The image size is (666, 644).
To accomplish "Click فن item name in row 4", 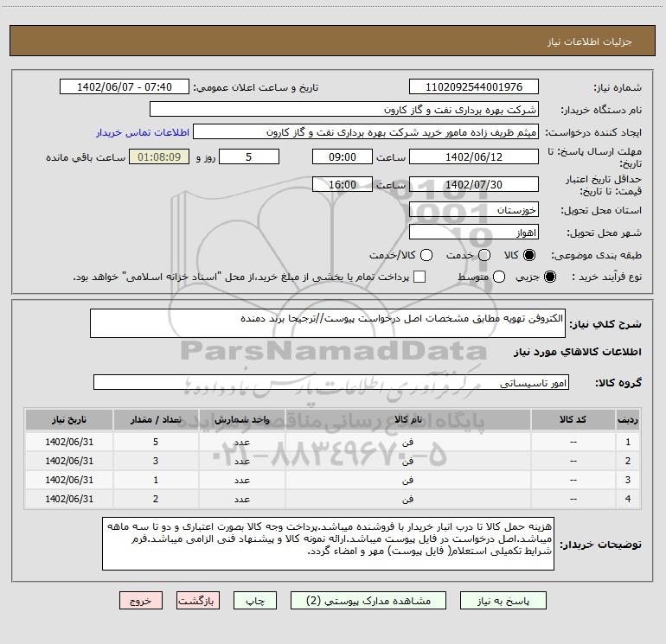I will (x=407, y=500).
